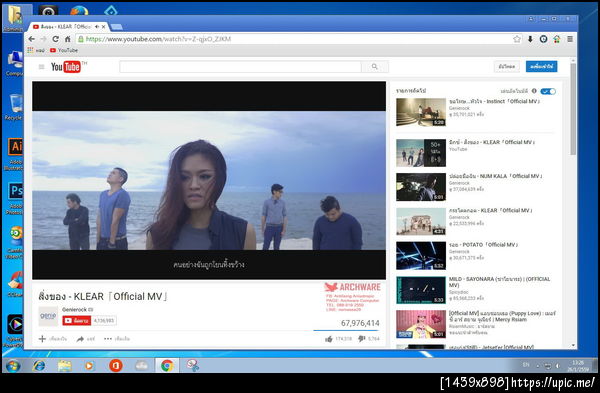Click the white upload button in the YouTube header
The image size is (600, 393).
click(x=507, y=67)
